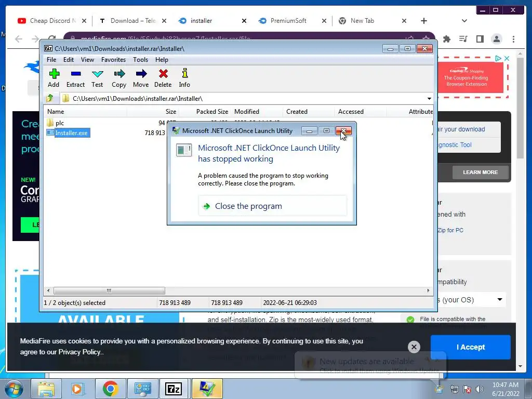
Task: Open the Tools menu in 7-Zip
Action: (x=140, y=60)
